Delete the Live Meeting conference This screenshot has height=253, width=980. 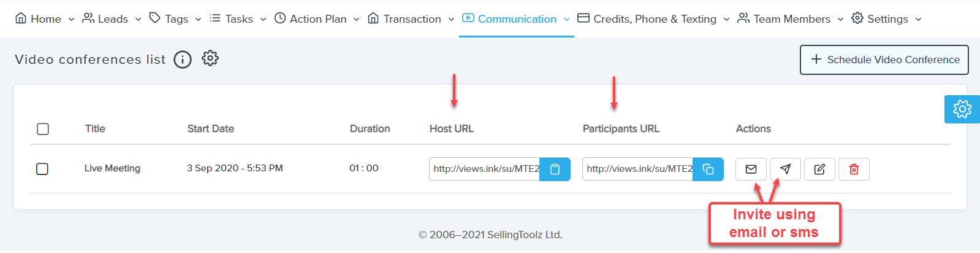point(854,169)
